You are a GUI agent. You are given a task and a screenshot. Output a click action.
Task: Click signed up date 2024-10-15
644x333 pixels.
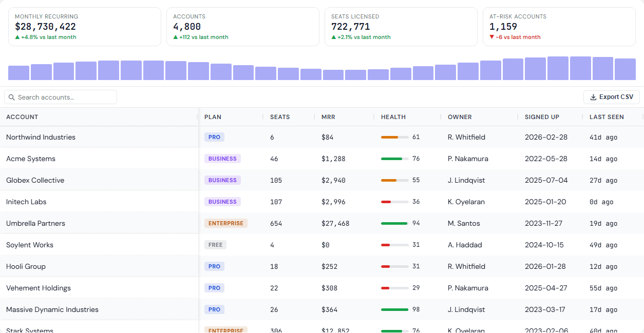pyautogui.click(x=544, y=245)
